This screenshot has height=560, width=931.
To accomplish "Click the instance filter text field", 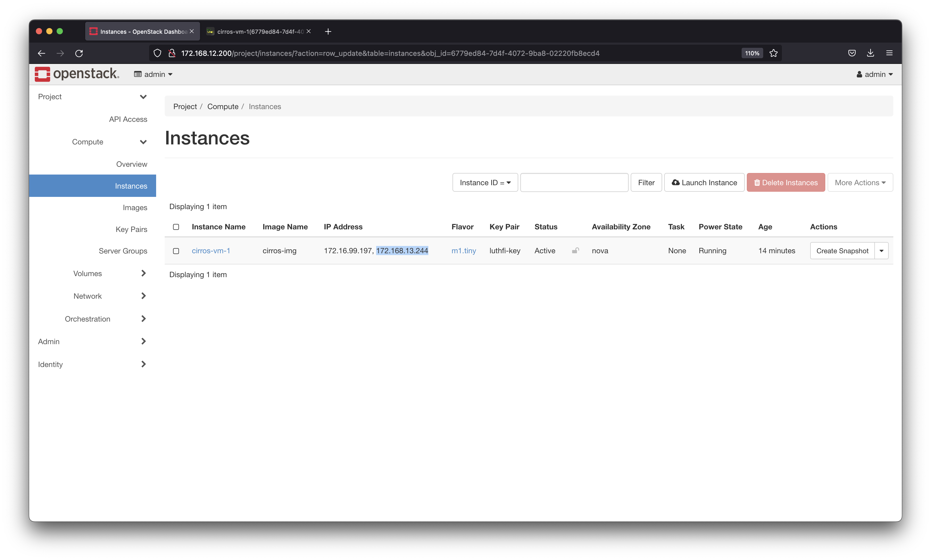I will coord(574,183).
